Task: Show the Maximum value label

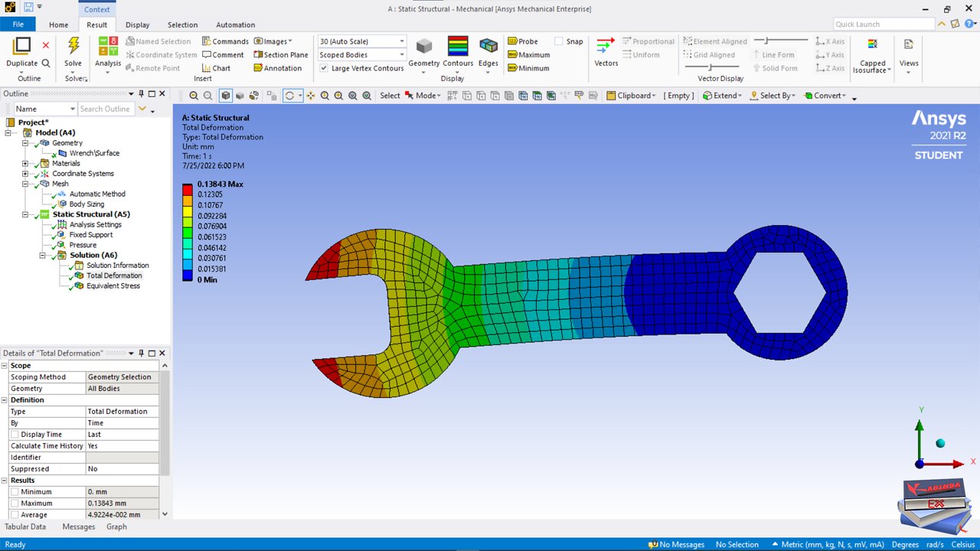Action: point(528,55)
